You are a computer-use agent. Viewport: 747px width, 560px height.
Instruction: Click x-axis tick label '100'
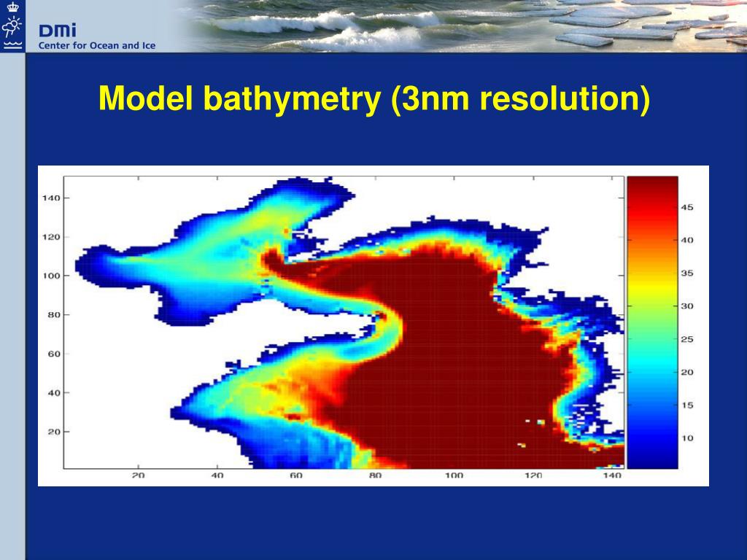[454, 475]
